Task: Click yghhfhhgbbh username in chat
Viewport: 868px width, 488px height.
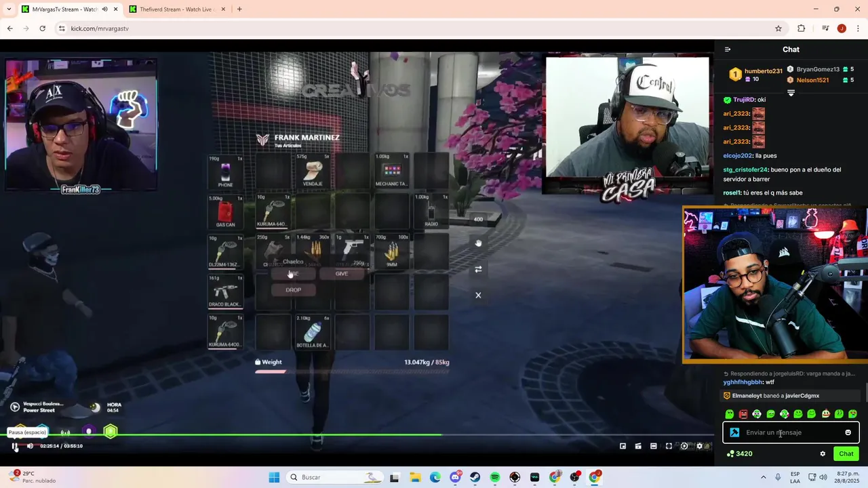Action: pyautogui.click(x=743, y=382)
